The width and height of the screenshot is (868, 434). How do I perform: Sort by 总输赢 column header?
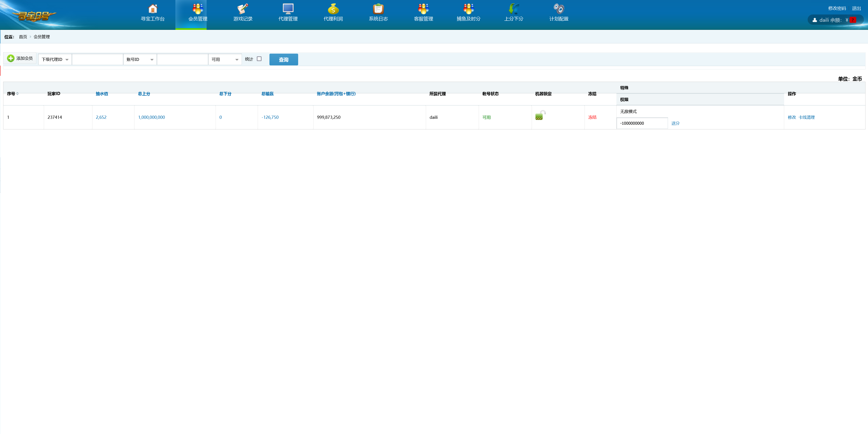[268, 94]
